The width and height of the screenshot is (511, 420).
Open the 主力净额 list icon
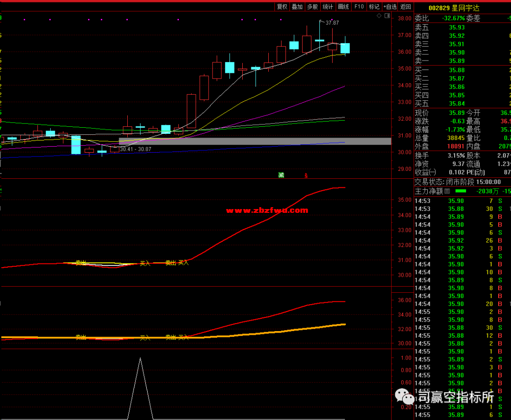coord(447,191)
